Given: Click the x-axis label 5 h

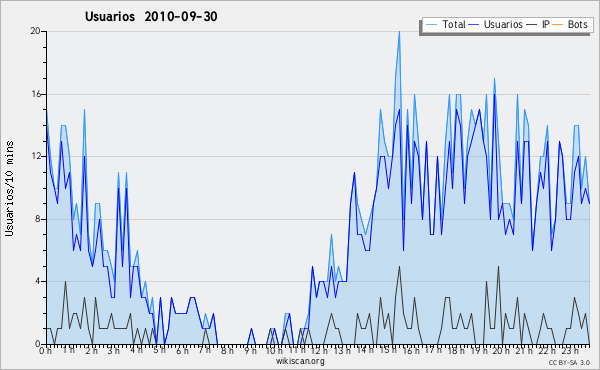Looking at the screenshot, I should [x=160, y=350].
